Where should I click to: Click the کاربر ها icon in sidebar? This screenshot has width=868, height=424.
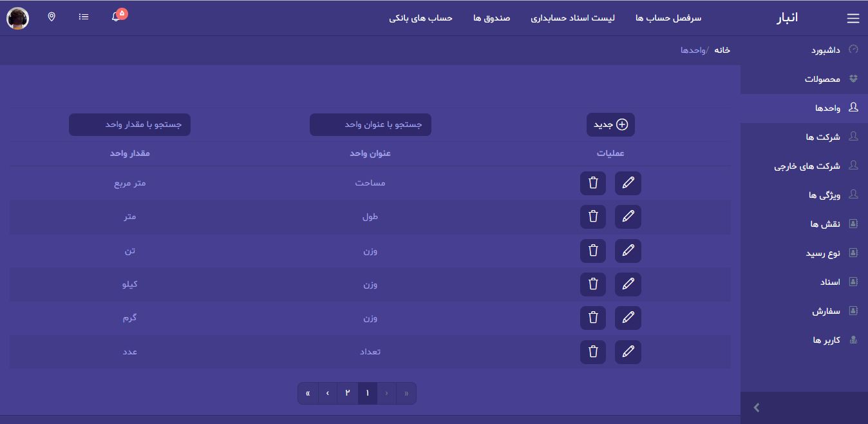point(854,340)
